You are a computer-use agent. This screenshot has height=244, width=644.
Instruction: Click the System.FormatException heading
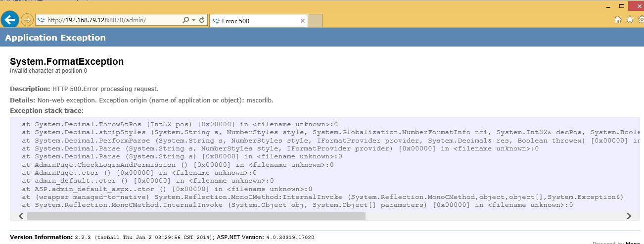67,61
